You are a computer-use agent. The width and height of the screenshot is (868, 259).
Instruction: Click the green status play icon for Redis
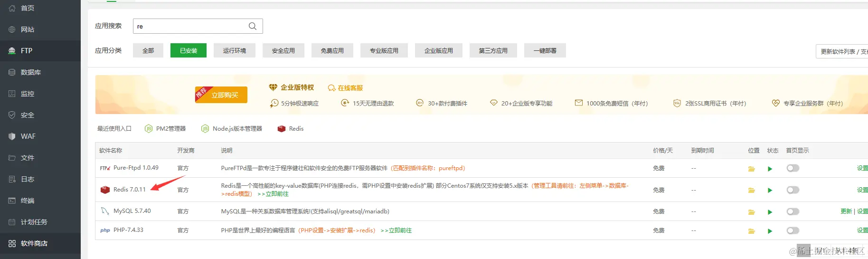770,190
